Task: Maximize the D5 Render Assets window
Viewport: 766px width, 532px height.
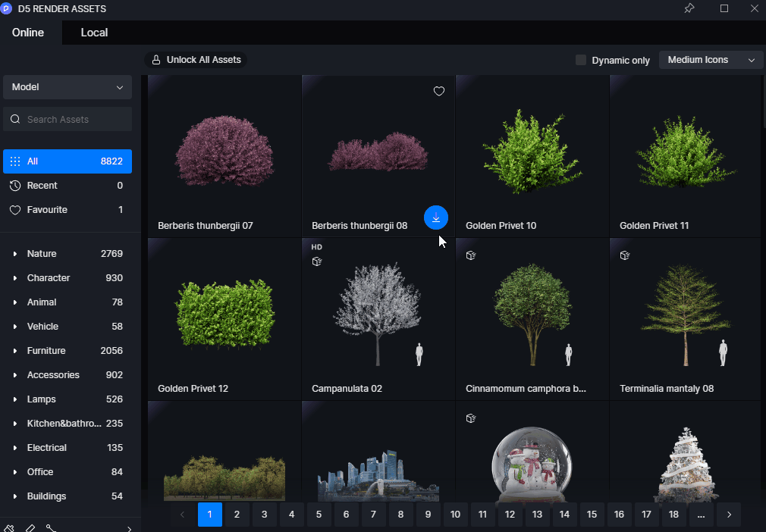Action: [x=724, y=8]
